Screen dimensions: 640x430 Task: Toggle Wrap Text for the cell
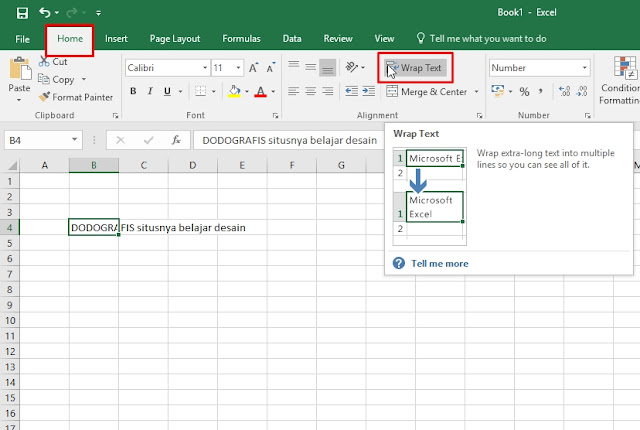pyautogui.click(x=415, y=68)
